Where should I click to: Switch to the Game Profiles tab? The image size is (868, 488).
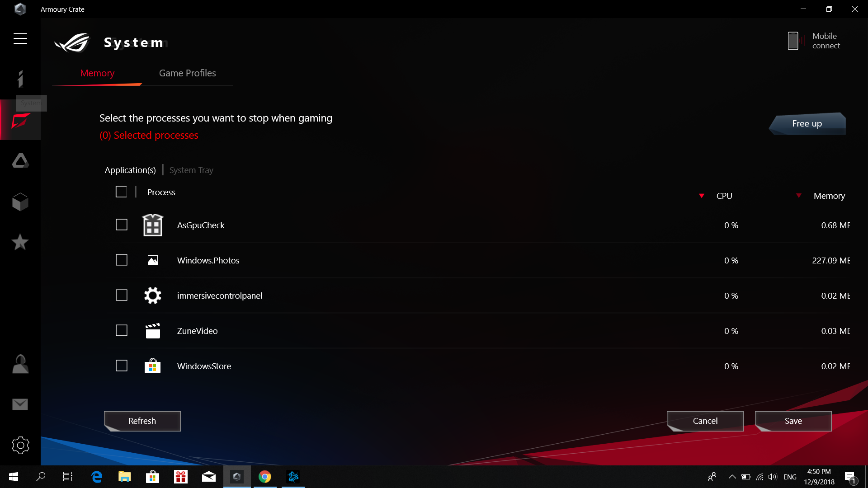point(188,73)
